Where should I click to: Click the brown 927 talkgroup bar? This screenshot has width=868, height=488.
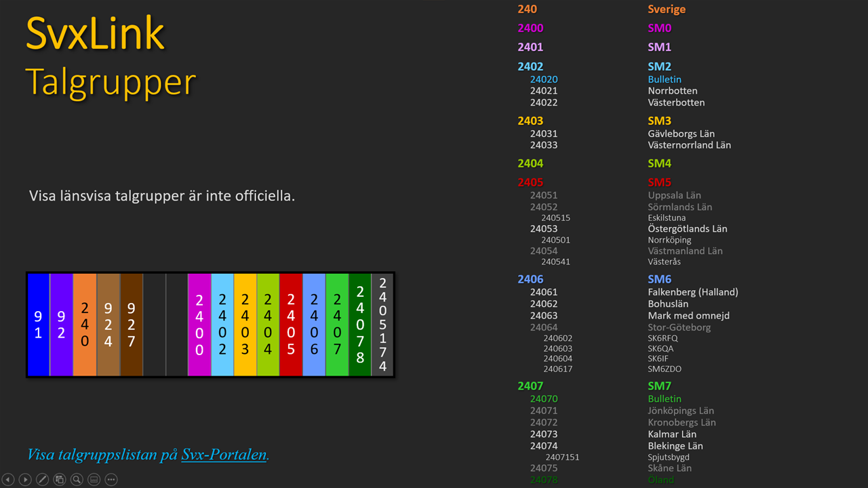pos(132,325)
